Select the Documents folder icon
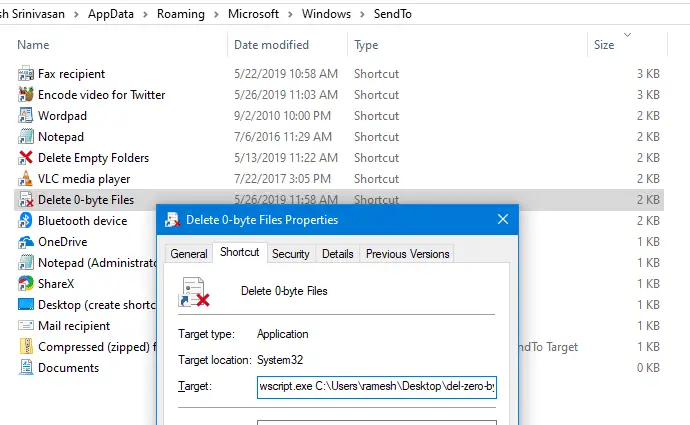 pos(26,368)
